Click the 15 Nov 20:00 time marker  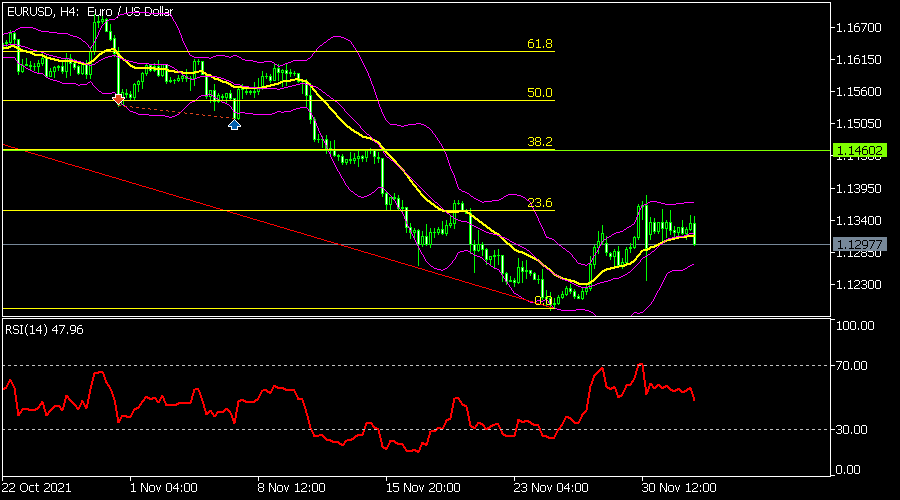(x=423, y=488)
